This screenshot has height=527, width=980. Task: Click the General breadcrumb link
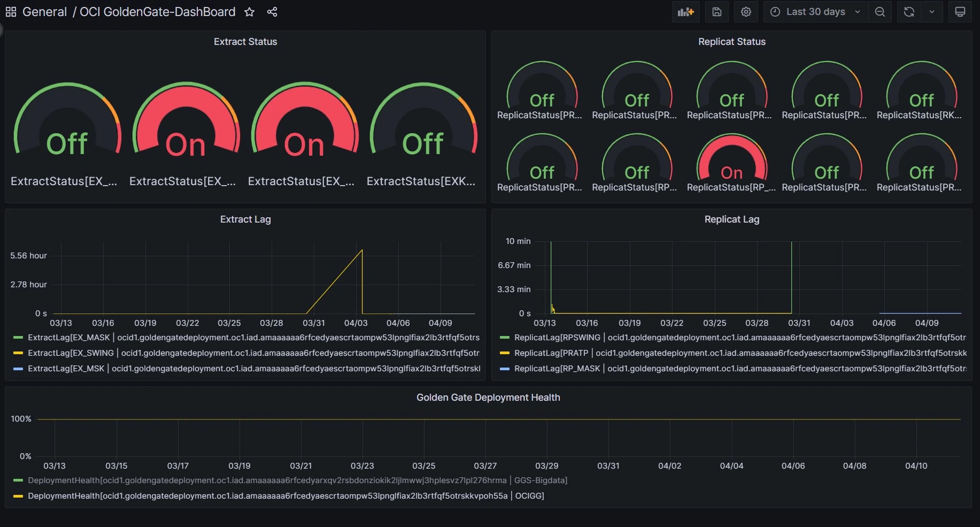point(45,12)
